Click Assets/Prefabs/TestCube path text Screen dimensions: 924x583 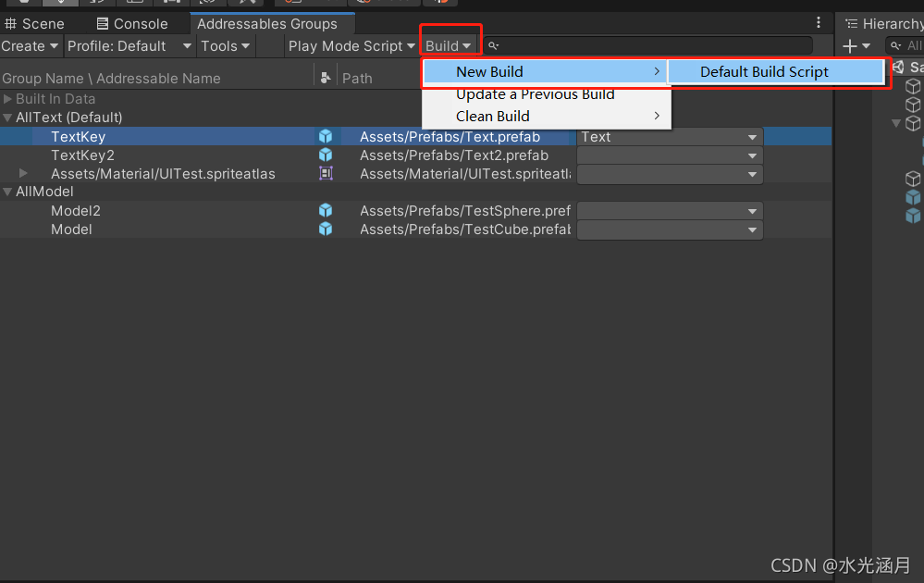pyautogui.click(x=465, y=229)
